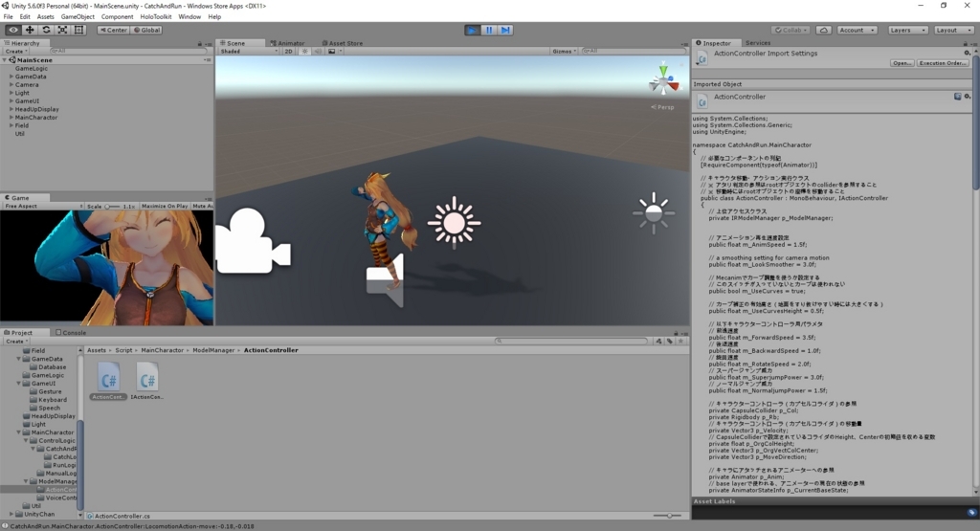Click the Pause button
980x531 pixels.
coord(489,30)
